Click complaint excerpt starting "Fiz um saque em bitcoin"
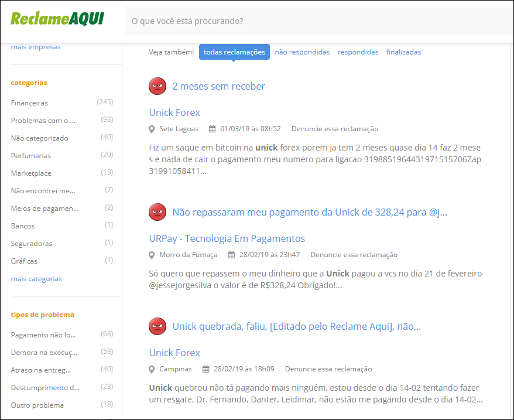The height and width of the screenshot is (420, 514). pyautogui.click(x=315, y=159)
